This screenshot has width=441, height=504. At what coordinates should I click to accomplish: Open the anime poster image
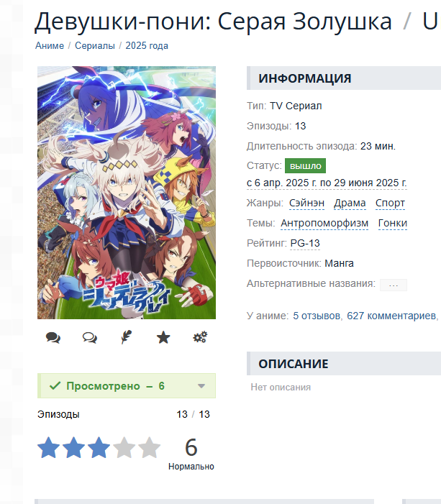[127, 193]
